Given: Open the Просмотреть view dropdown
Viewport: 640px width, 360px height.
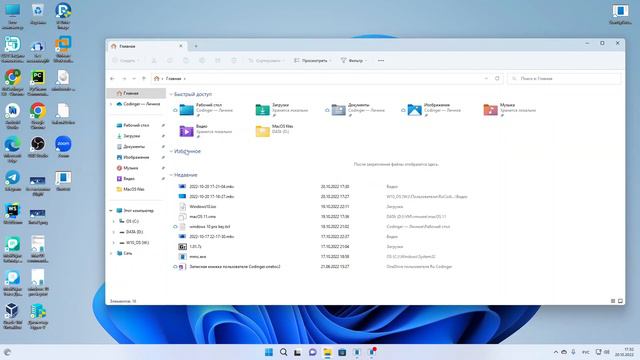Looking at the screenshot, I should [313, 60].
